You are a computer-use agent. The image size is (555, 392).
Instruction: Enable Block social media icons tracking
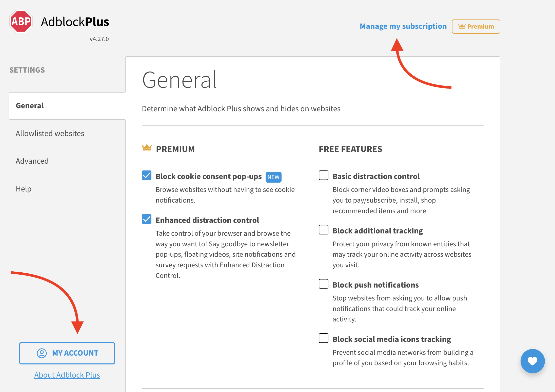(323, 338)
